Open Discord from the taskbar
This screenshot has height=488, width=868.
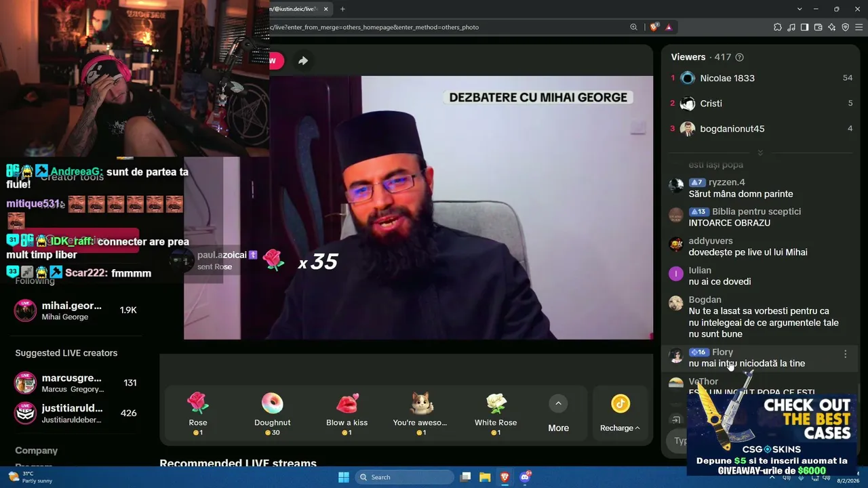525,477
